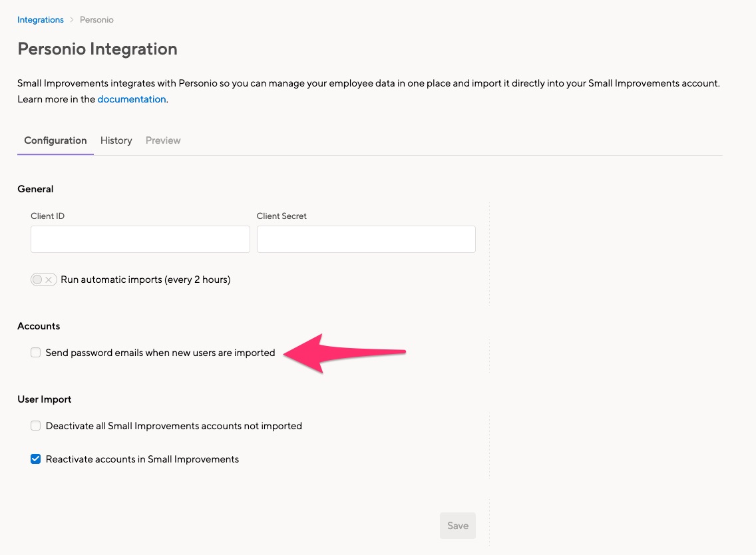This screenshot has height=555, width=756.
Task: Open the Integrations breadcrumb link
Action: [40, 19]
